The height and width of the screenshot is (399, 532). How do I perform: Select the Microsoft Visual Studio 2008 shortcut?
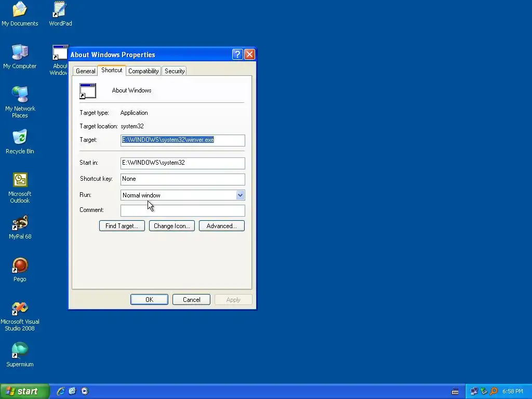pyautogui.click(x=20, y=316)
